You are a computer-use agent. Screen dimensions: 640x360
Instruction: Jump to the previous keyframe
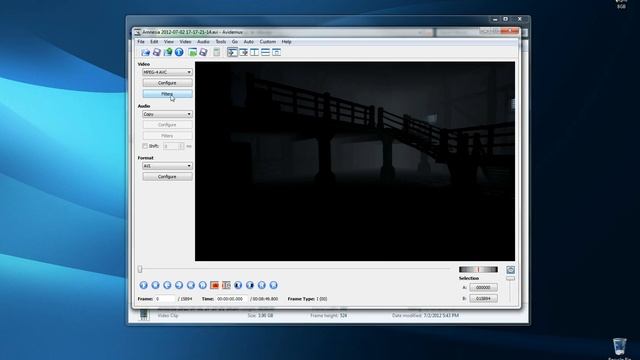click(x=191, y=285)
